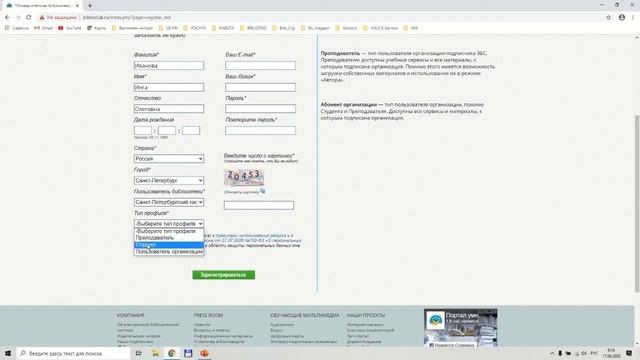Click the green Зарегистрироваться button

(224, 275)
